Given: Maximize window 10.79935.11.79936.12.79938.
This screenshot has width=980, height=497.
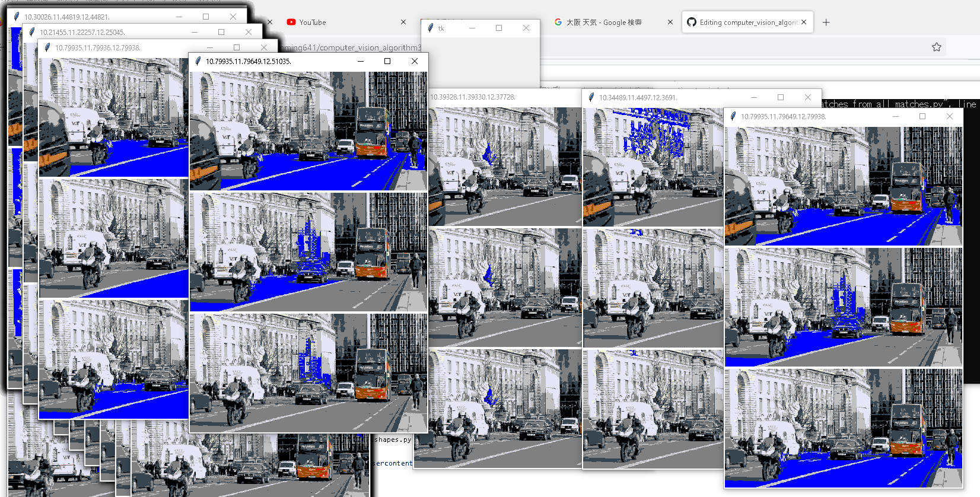Looking at the screenshot, I should [237, 47].
